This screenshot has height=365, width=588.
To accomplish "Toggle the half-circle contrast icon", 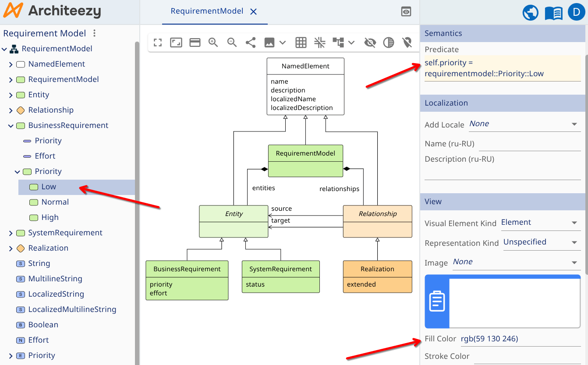I will point(389,43).
